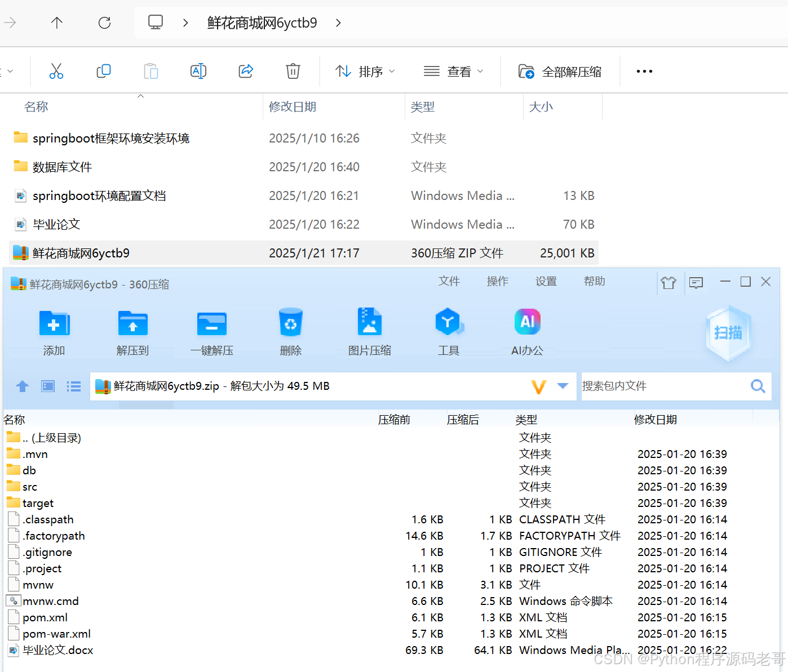Open the 操作 menu in 360压缩
The height and width of the screenshot is (672, 788).
[x=498, y=281]
